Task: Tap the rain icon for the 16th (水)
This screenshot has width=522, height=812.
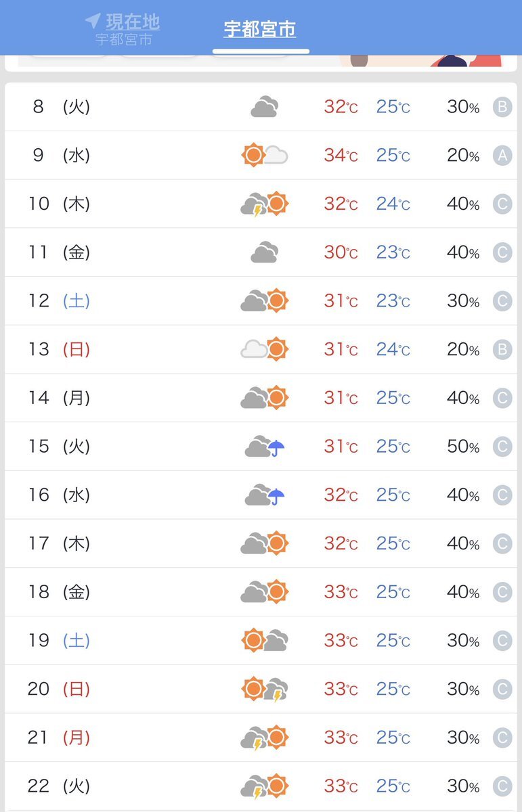Action: (x=265, y=495)
